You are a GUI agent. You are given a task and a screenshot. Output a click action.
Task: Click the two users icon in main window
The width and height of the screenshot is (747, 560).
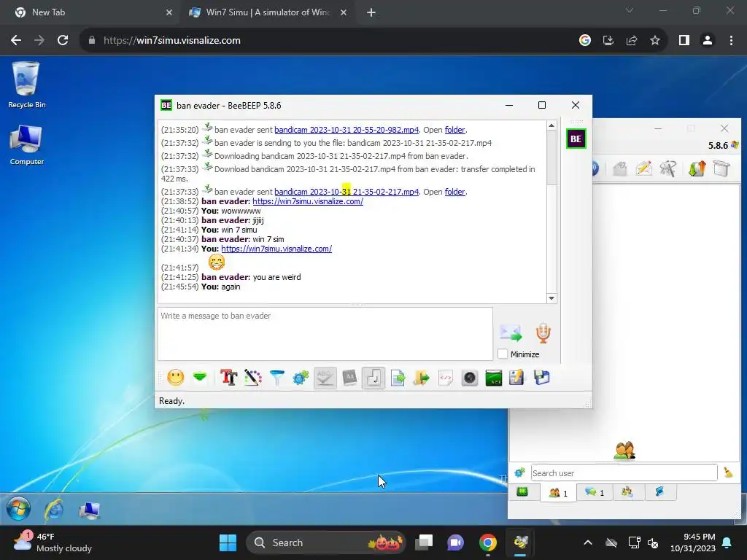pyautogui.click(x=624, y=450)
